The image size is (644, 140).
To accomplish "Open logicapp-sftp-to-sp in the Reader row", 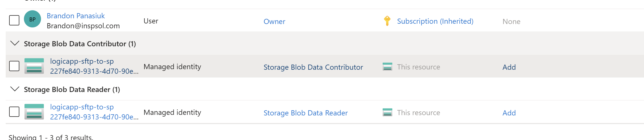I will coord(82,107).
